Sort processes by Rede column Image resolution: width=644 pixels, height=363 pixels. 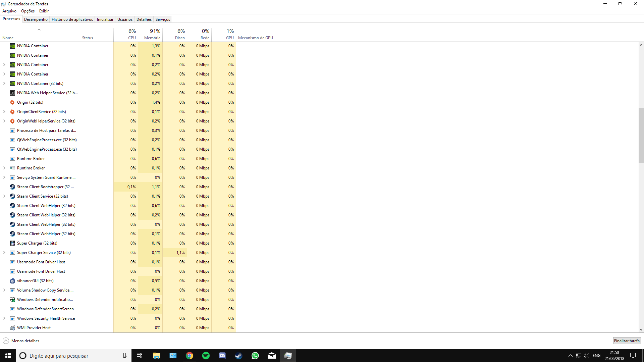[199, 35]
